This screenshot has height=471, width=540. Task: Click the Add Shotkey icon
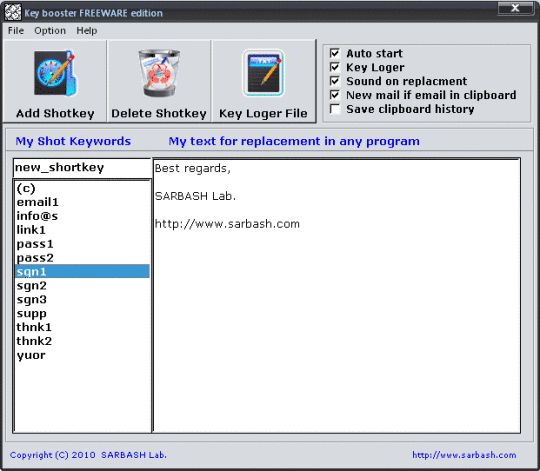click(55, 73)
